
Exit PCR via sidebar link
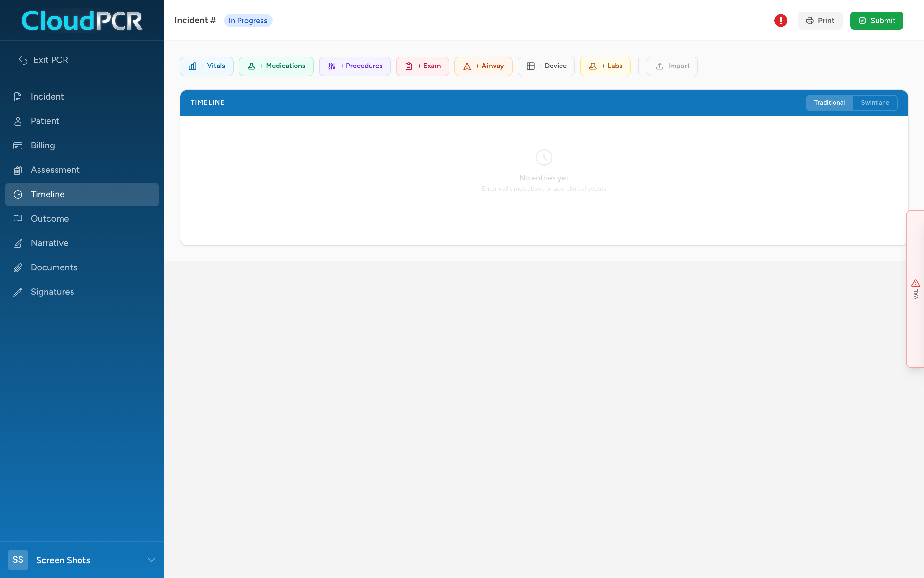[44, 60]
